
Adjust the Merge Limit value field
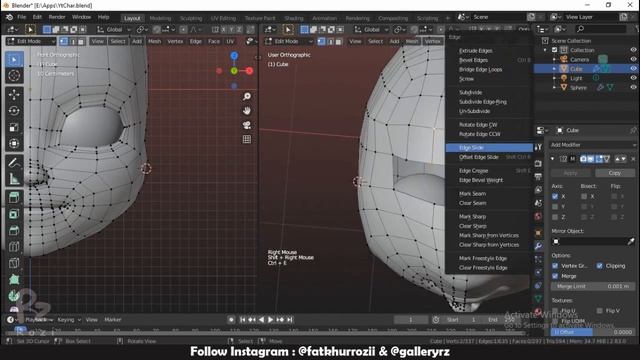tap(593, 287)
